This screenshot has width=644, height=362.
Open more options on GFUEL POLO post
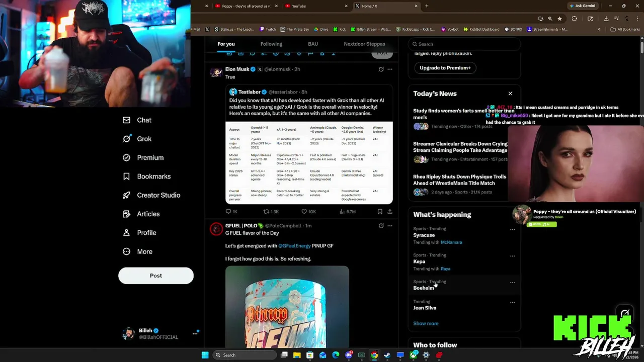click(389, 226)
